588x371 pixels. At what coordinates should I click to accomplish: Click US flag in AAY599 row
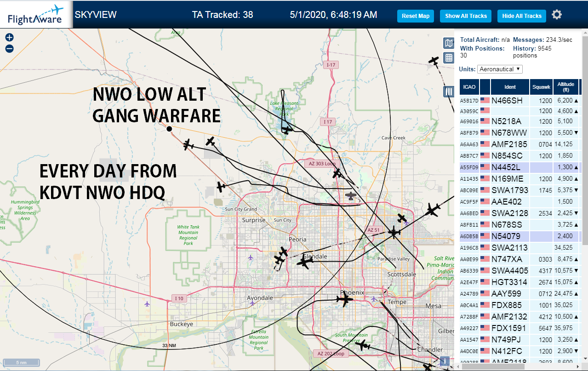pyautogui.click(x=485, y=293)
